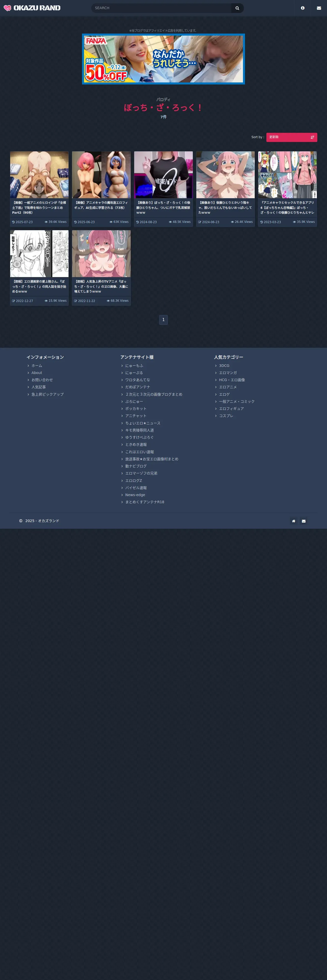Click chevron beside News-edge link
Screen dimensions: 327x980
(122, 495)
